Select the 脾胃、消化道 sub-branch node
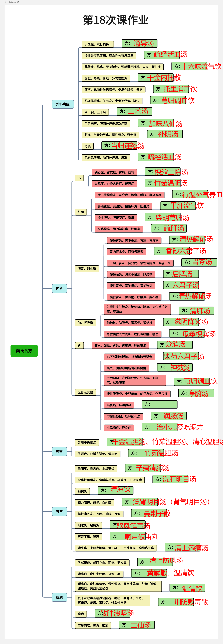This screenshot has width=223, height=644. tap(87, 269)
